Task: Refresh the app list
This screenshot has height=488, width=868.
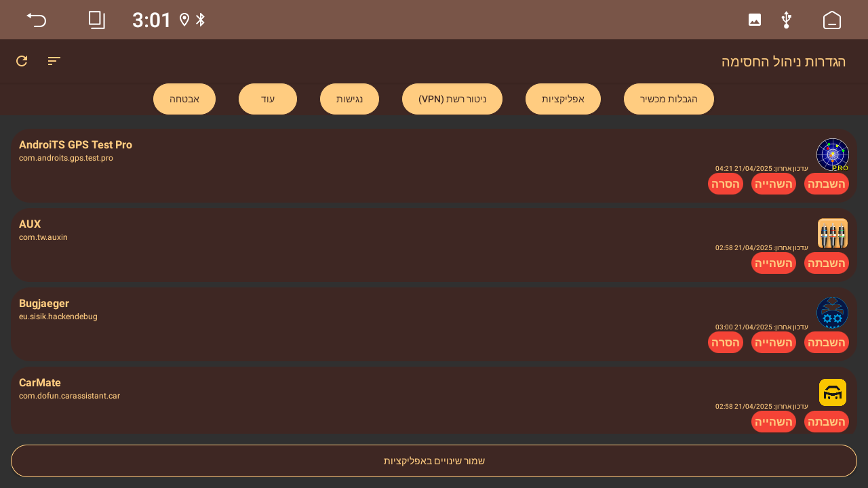Action: 22,61
